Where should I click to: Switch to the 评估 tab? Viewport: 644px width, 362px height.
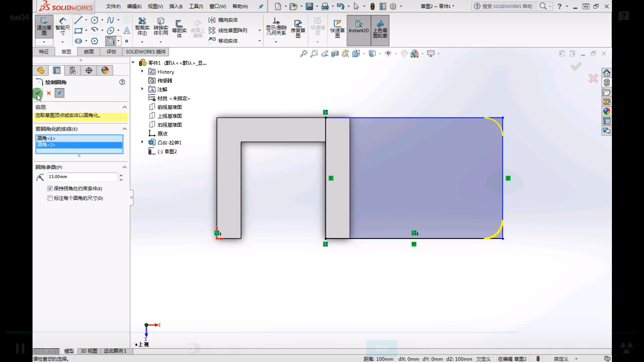pos(111,52)
